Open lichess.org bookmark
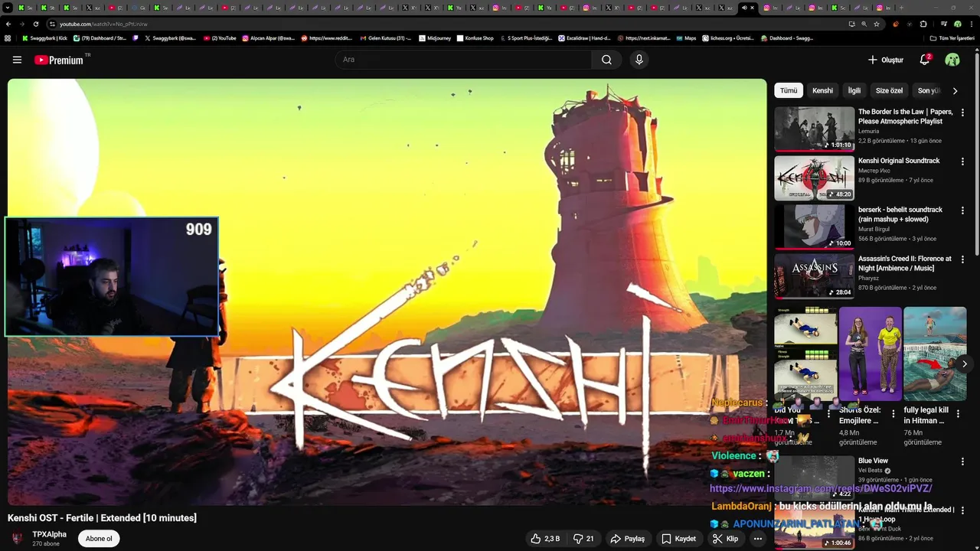The image size is (980, 551). (727, 37)
